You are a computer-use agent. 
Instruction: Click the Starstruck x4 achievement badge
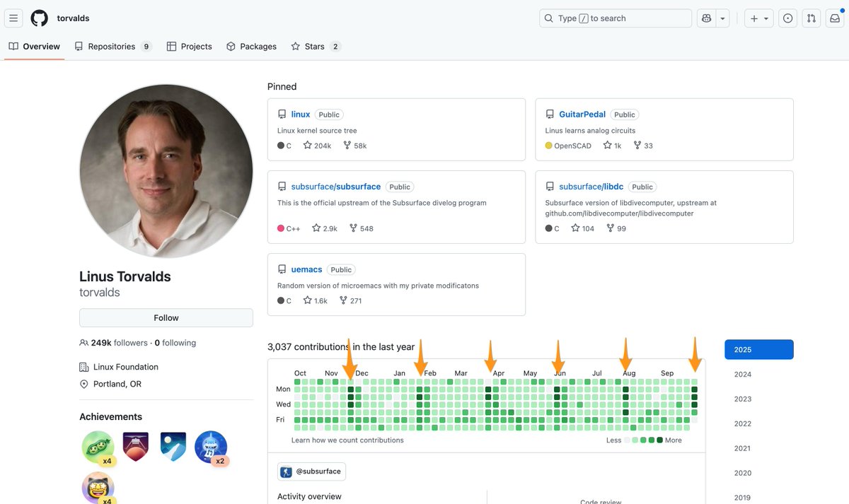pyautogui.click(x=98, y=488)
